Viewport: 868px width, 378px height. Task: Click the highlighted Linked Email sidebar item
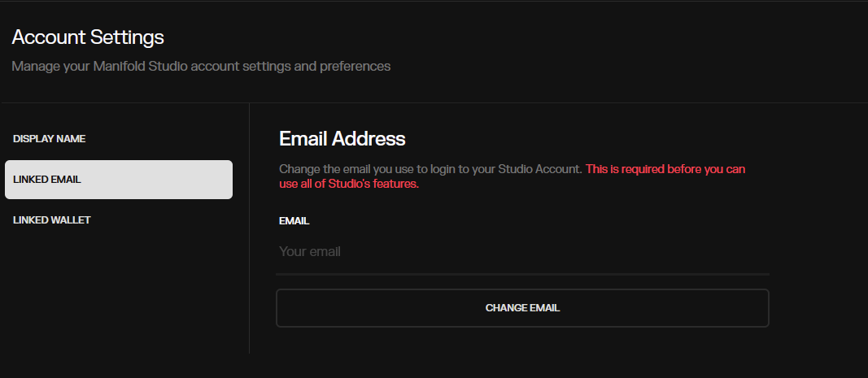[118, 180]
